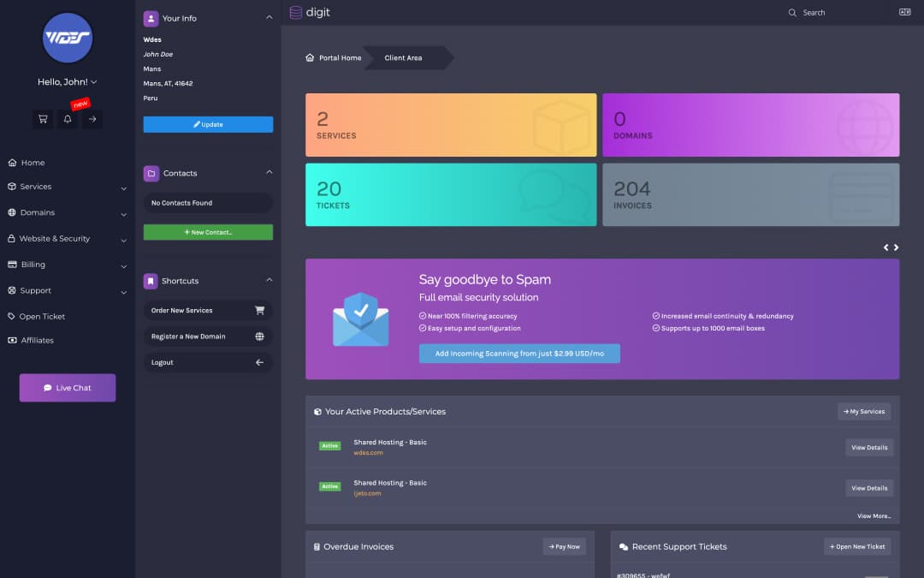Click the WDES logo avatar
The width and height of the screenshot is (924, 578).
point(68,38)
